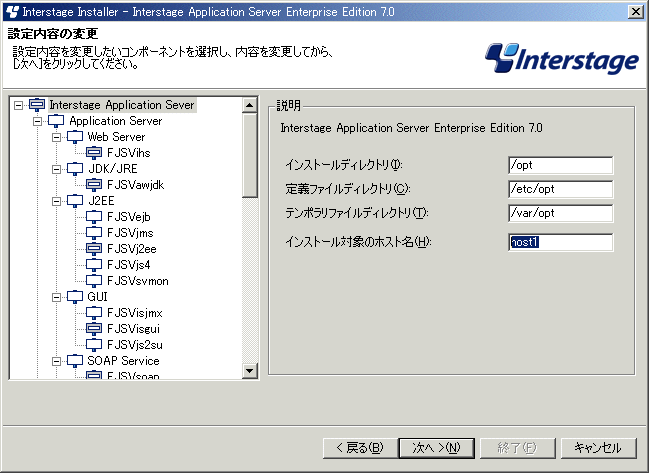Select FJSVj2ee in the component tree
Viewport: 649px width, 473px height.
tap(132, 249)
